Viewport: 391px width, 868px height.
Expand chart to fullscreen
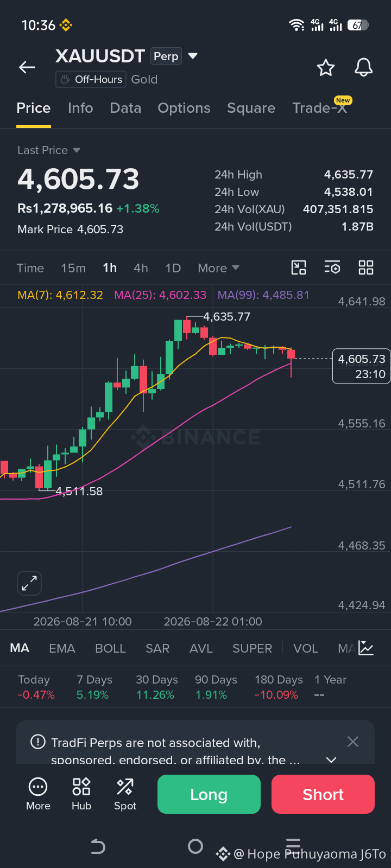(x=29, y=584)
